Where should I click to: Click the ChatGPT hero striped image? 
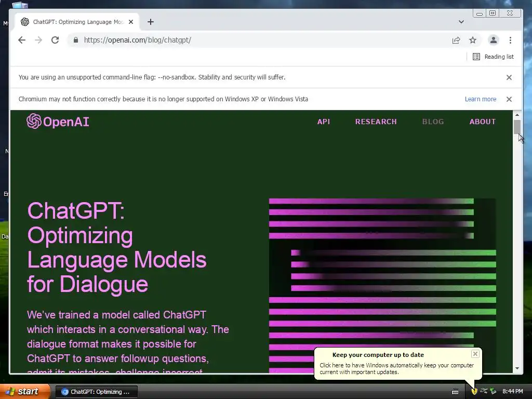click(x=382, y=286)
